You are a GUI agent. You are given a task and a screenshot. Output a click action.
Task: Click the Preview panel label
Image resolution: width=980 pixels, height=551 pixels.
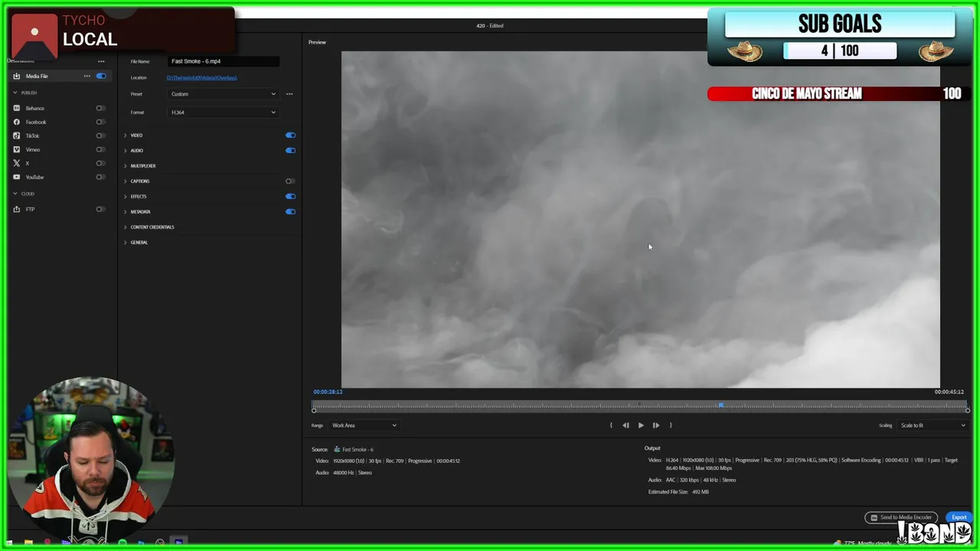point(317,42)
